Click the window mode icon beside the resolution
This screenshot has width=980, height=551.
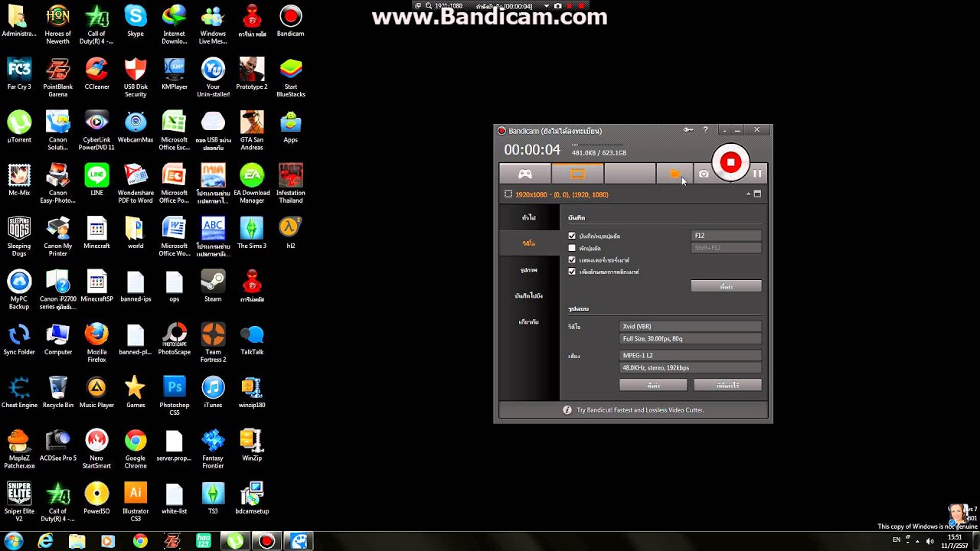pyautogui.click(x=757, y=194)
